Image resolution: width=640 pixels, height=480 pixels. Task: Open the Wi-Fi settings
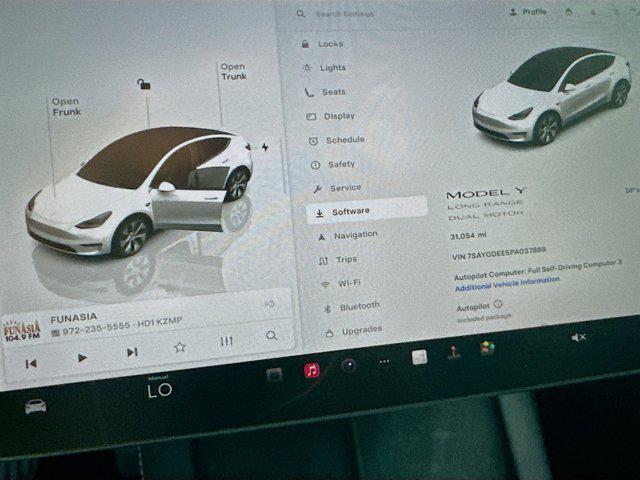pyautogui.click(x=341, y=283)
